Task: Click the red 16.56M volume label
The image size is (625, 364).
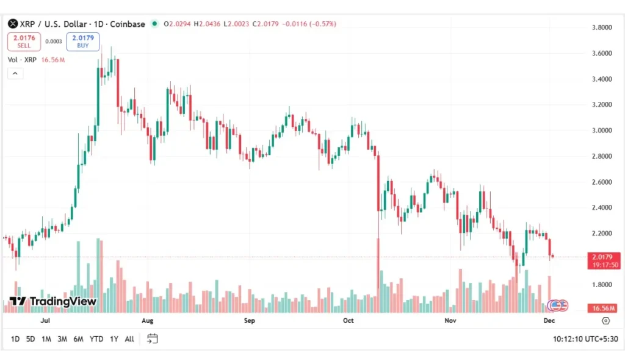Action: 602,308
